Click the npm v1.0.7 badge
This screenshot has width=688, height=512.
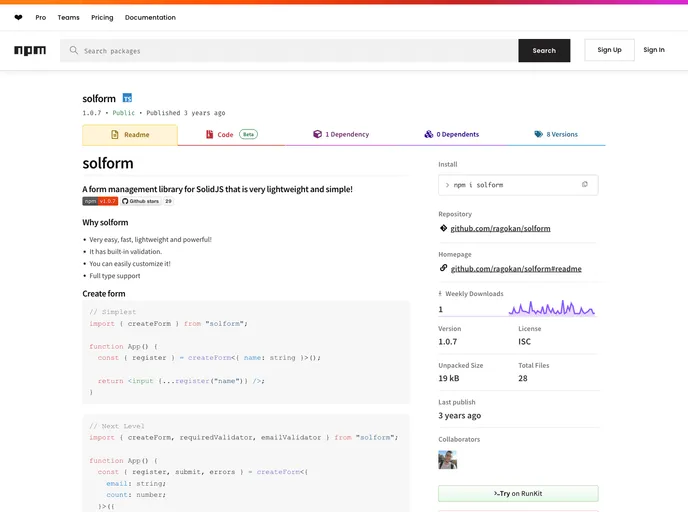click(100, 201)
